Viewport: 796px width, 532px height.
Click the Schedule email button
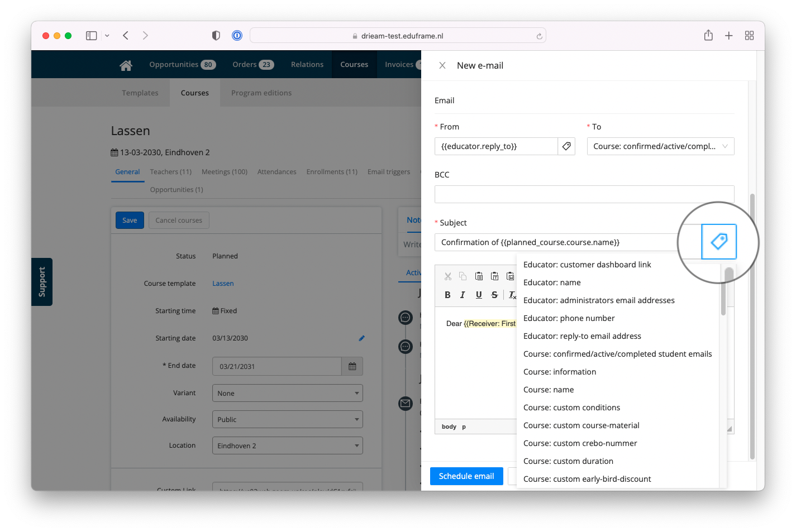(466, 476)
